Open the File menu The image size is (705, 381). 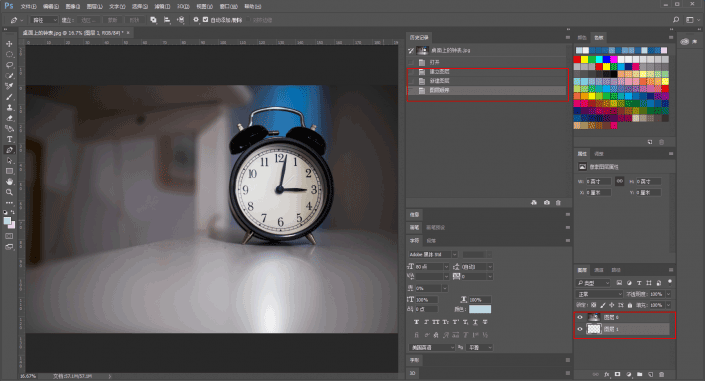pos(28,6)
